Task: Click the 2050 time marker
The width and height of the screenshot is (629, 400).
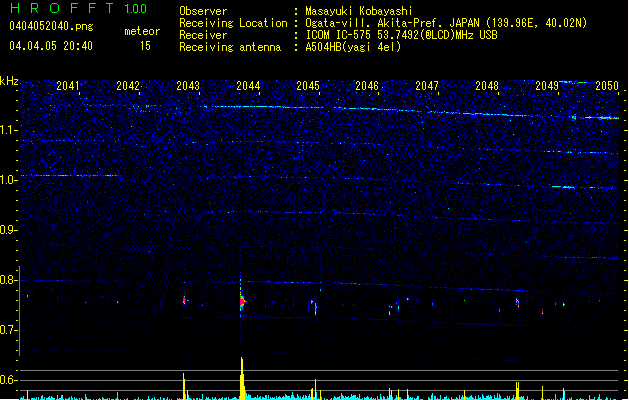Action: coord(607,86)
